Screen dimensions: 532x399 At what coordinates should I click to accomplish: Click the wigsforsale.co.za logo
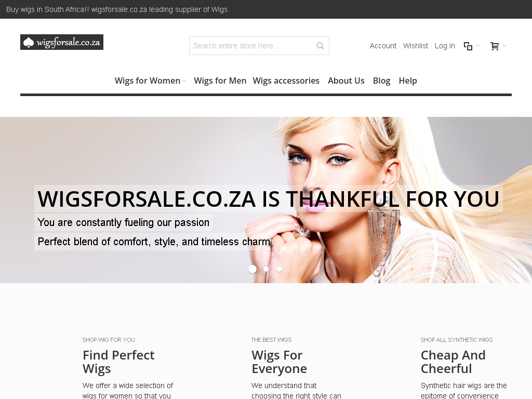62,42
